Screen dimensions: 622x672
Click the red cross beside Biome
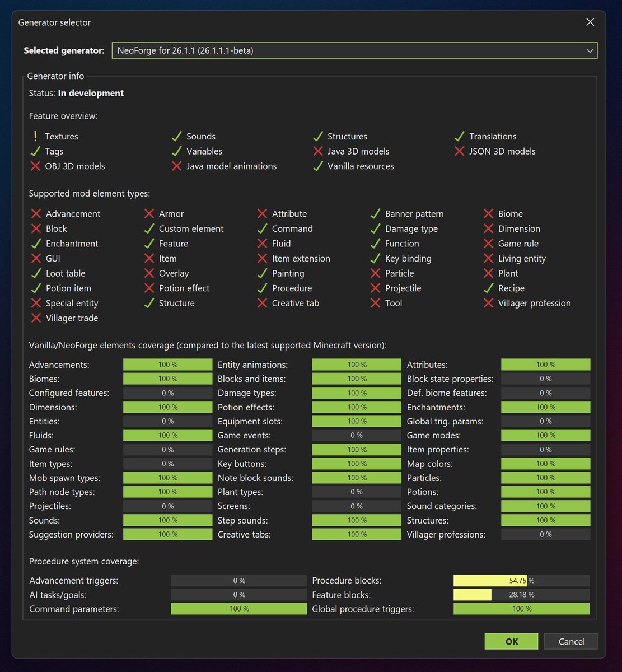488,214
